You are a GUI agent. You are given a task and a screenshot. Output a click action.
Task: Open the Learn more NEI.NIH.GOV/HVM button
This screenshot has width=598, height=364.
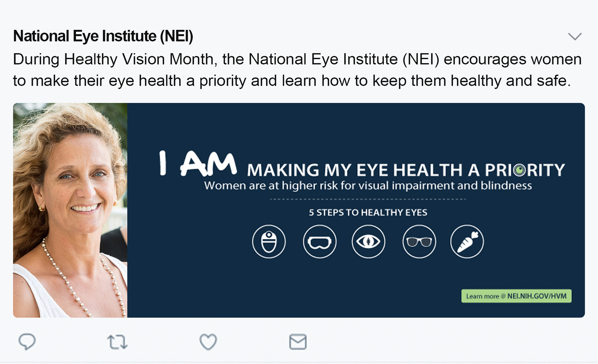click(x=516, y=296)
